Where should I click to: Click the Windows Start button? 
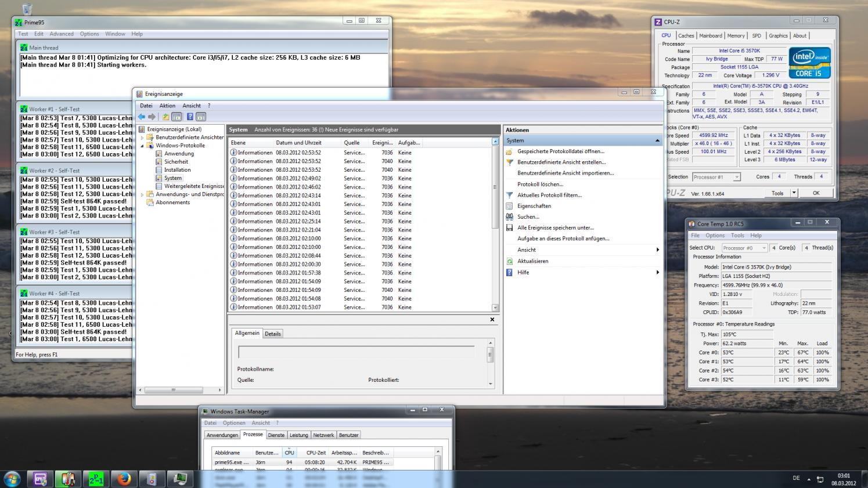point(12,479)
